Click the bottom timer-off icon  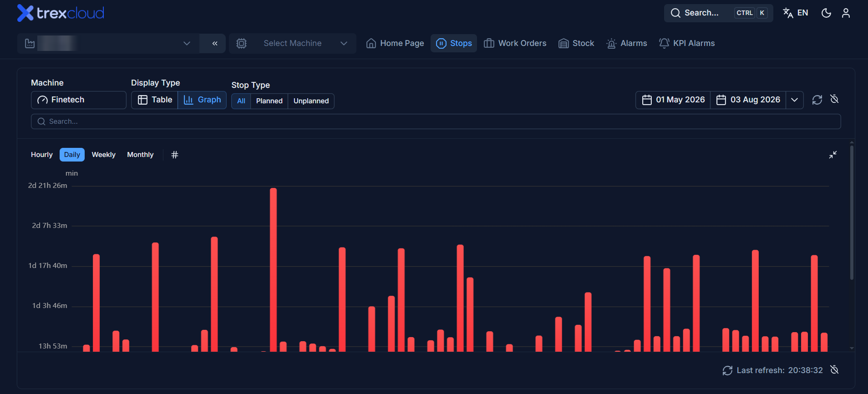834,370
